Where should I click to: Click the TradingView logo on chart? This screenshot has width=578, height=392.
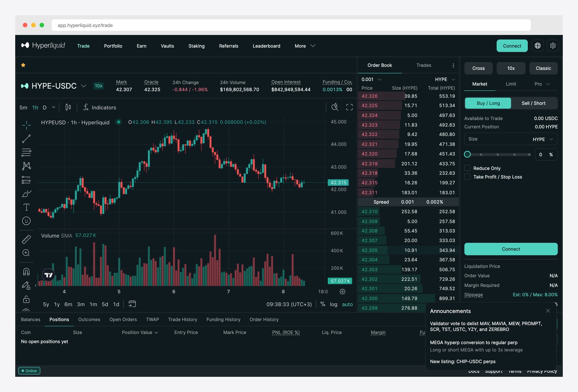[x=49, y=275]
